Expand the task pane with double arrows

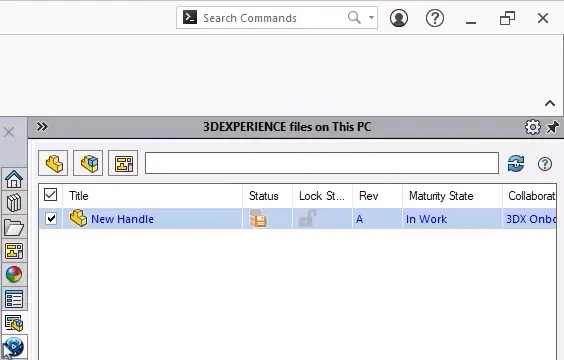(42, 127)
